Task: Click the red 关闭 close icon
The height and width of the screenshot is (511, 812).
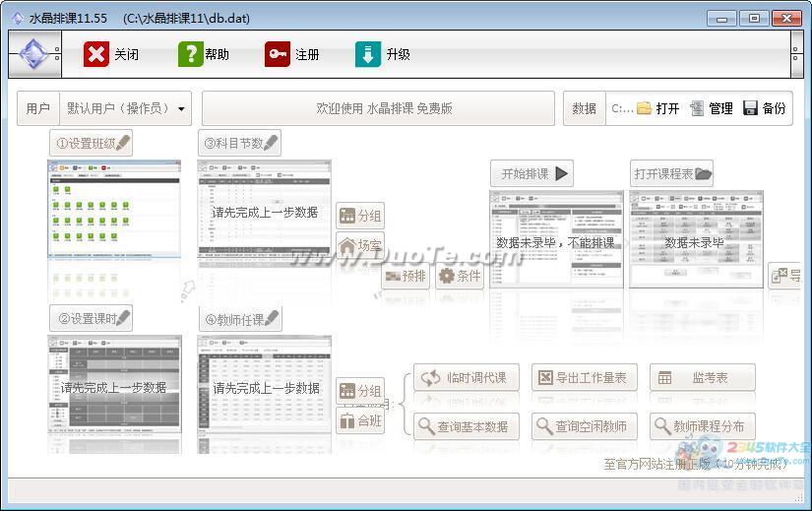Action: 95,54
